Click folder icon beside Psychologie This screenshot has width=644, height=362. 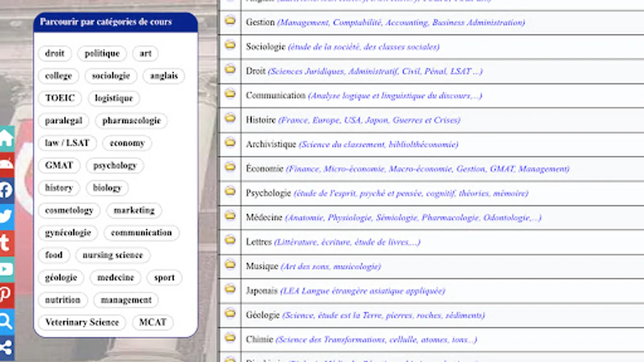click(x=230, y=191)
